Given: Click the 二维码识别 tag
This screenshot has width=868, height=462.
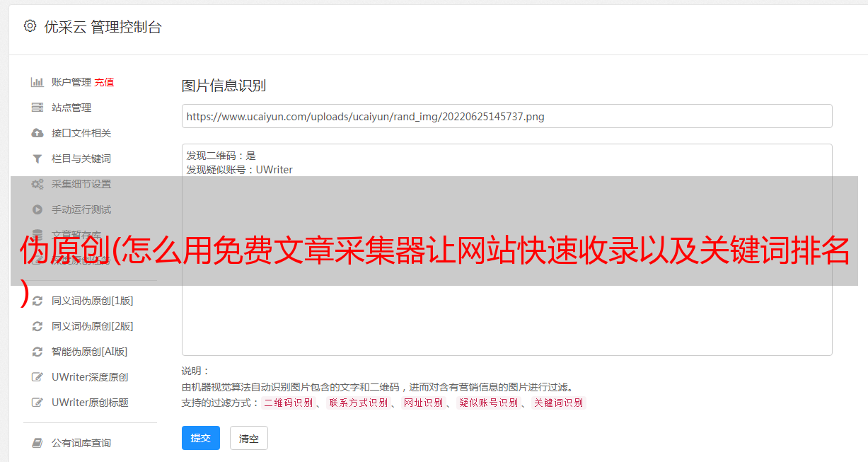Looking at the screenshot, I should pos(288,403).
